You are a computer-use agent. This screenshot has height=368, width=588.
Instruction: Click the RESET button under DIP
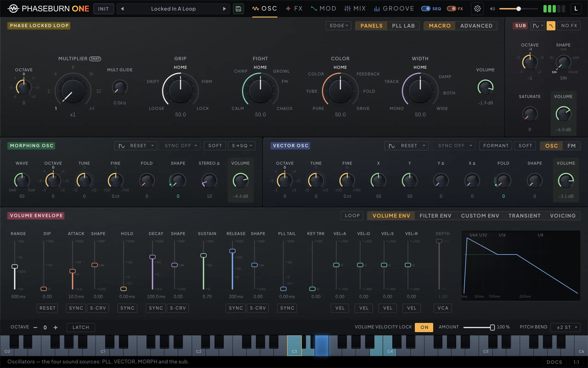click(x=47, y=308)
